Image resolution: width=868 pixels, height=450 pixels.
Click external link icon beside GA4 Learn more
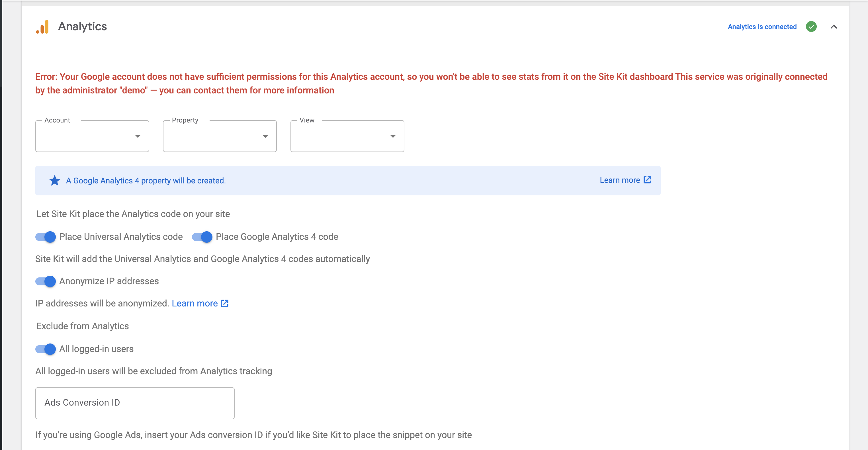(x=647, y=180)
